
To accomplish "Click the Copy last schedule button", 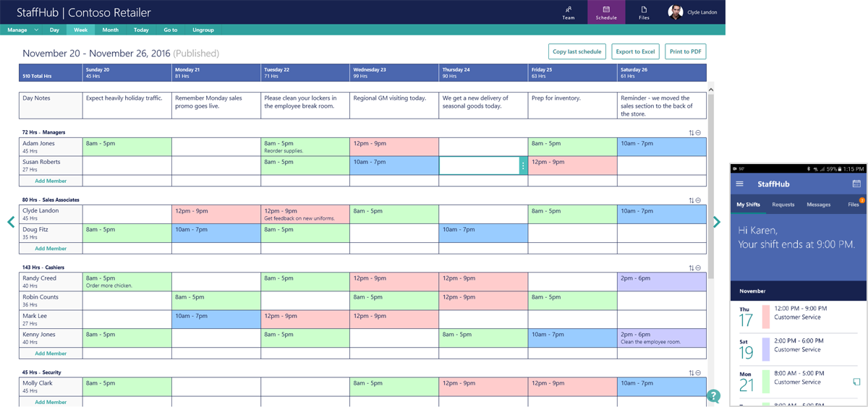I will click(577, 51).
